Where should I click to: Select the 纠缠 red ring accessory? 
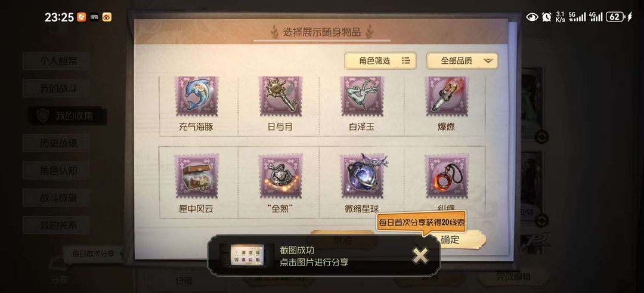pos(447,175)
